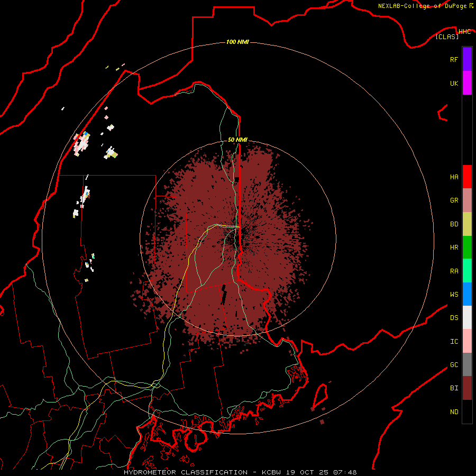Click the HA red legend swatch
The width and height of the screenshot is (476, 476).
(x=467, y=177)
